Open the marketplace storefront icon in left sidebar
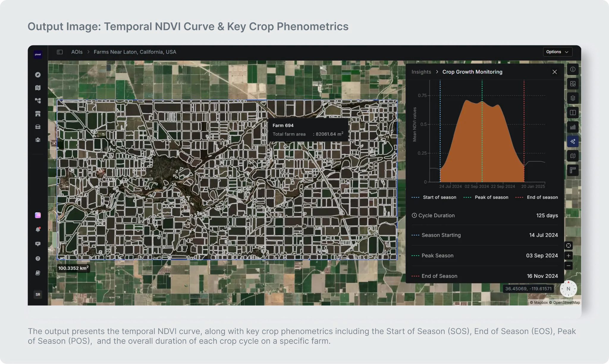 (x=38, y=114)
